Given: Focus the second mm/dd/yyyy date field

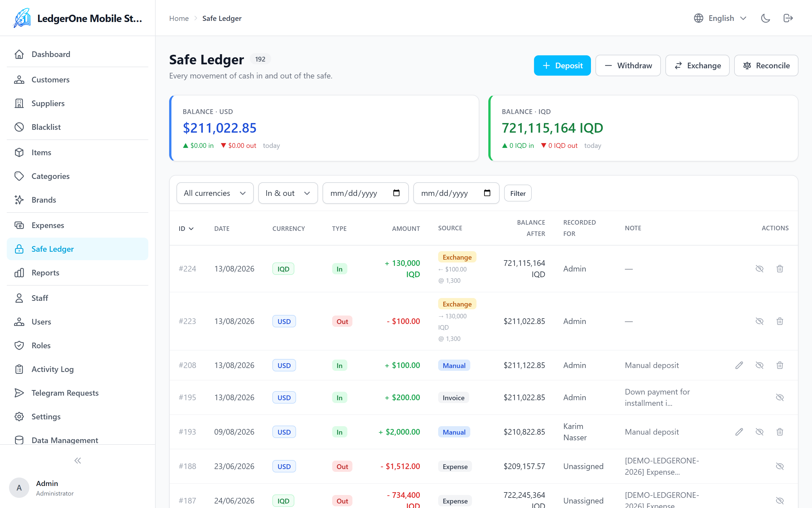Looking at the screenshot, I should (x=456, y=193).
